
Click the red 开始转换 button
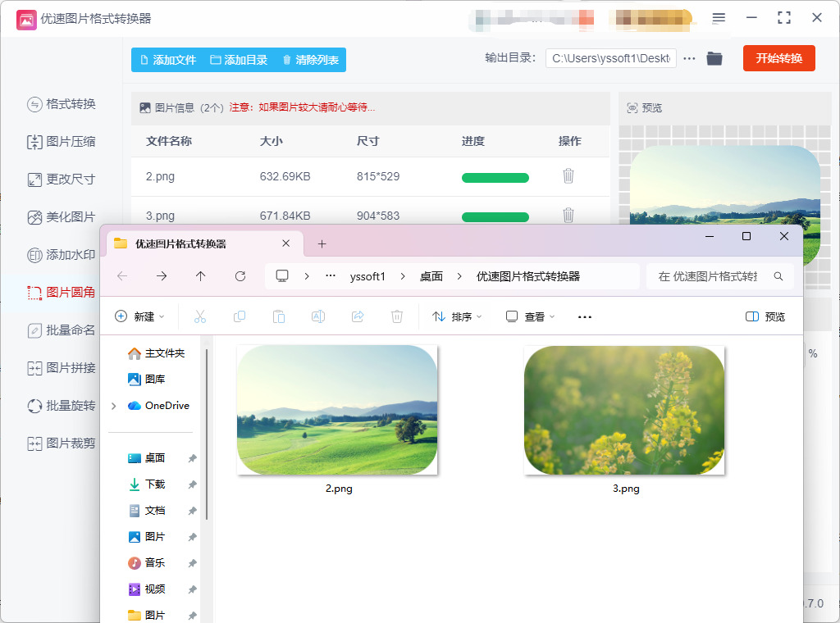[x=779, y=58]
